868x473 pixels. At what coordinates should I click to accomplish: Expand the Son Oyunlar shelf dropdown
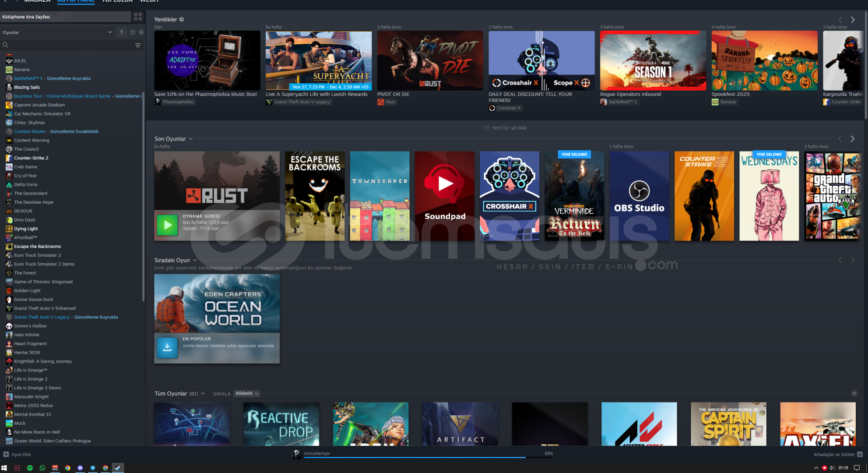[191, 139]
